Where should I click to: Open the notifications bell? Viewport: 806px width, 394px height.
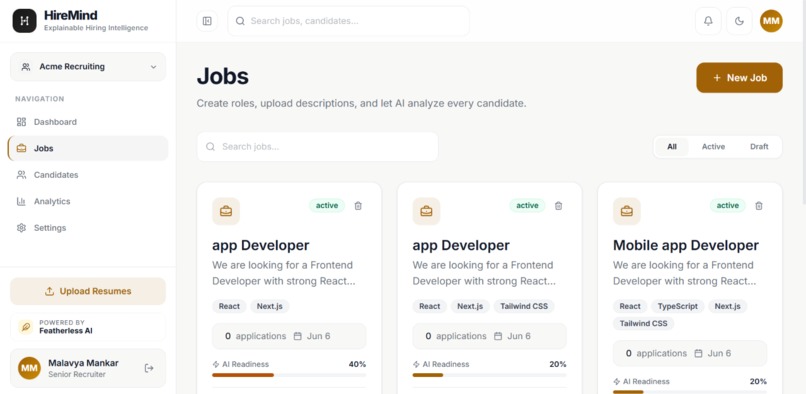(708, 21)
